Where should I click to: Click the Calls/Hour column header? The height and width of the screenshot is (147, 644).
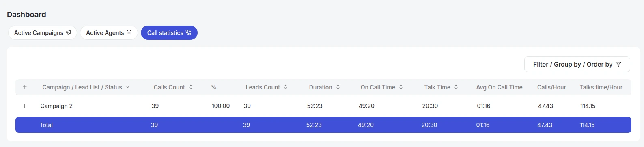pos(551,87)
